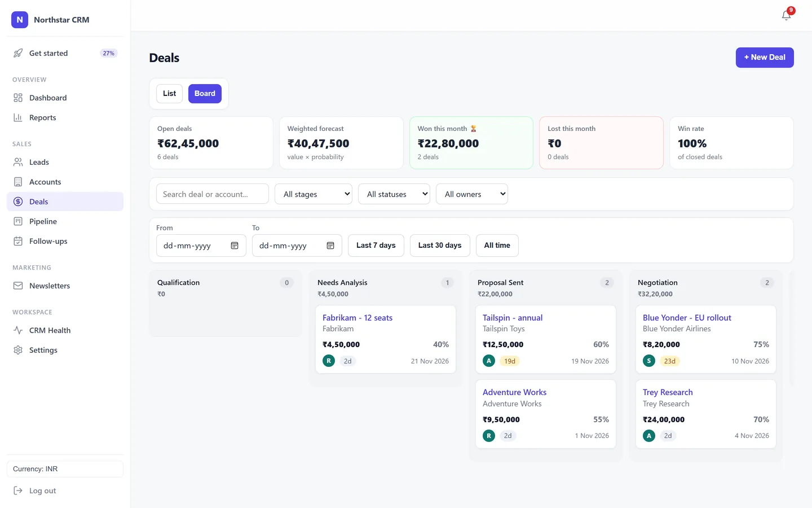
Task: Click the Follow-ups calendar icon
Action: 18,241
